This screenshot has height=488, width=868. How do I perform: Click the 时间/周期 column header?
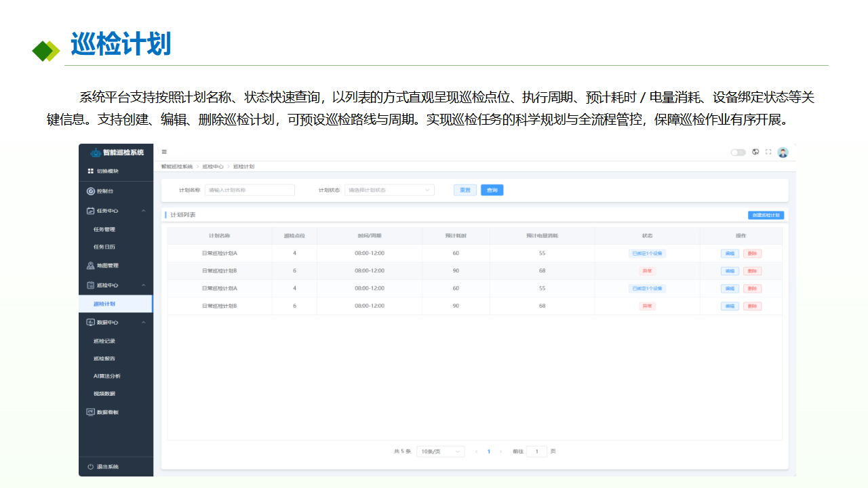point(370,236)
